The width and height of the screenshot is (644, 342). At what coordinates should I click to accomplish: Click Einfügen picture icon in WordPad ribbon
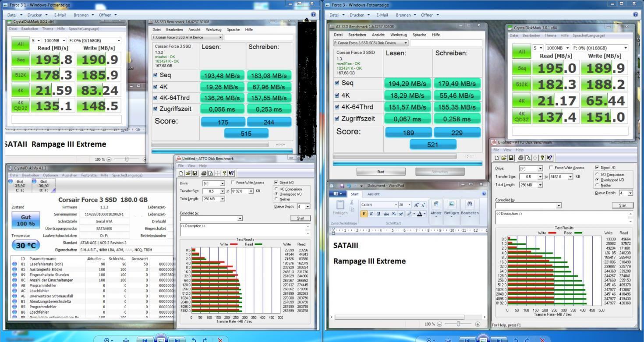click(x=451, y=204)
